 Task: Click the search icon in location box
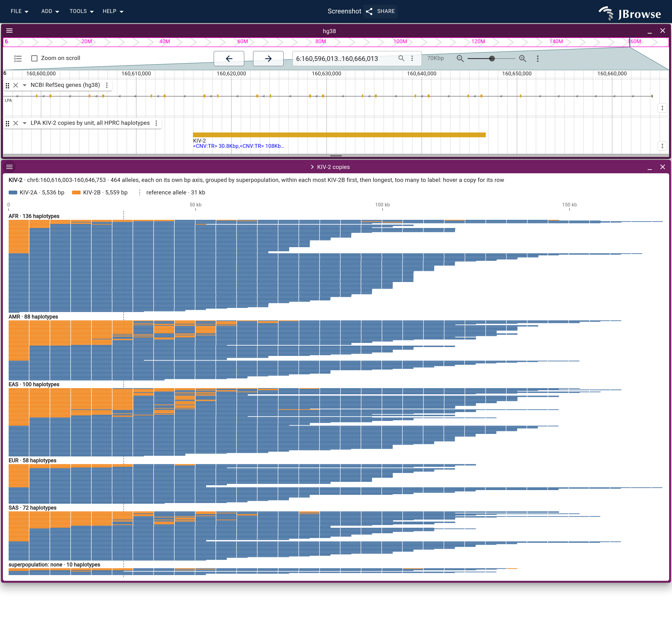click(401, 58)
